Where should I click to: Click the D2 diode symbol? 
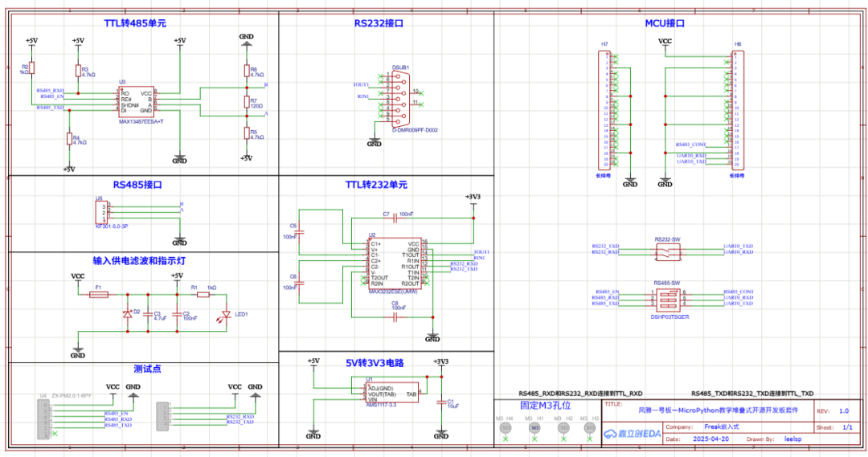tap(127, 314)
